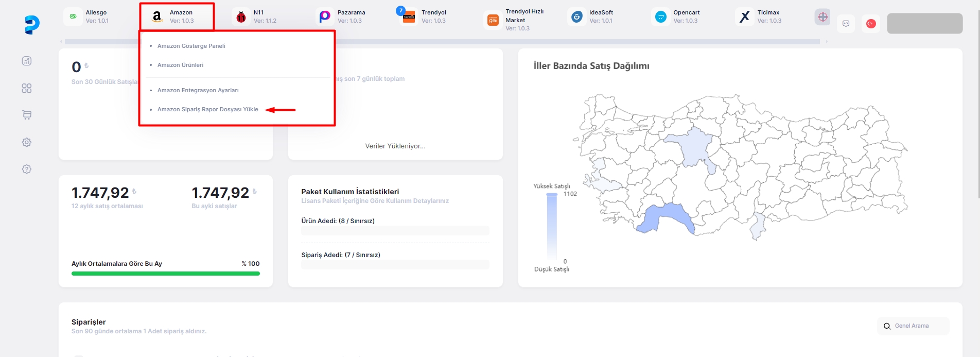Click the four-squares modules icon in sidebar
Viewport: 980px width, 357px height.
(x=27, y=88)
